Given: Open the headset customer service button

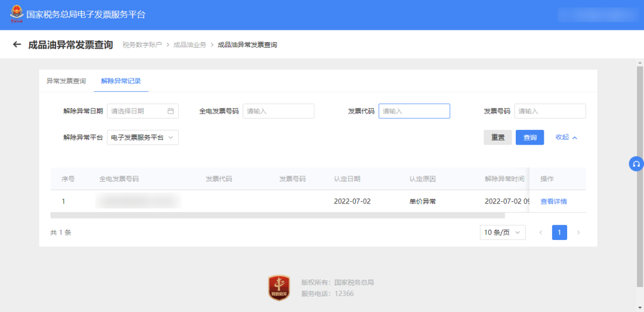Looking at the screenshot, I should (636, 164).
